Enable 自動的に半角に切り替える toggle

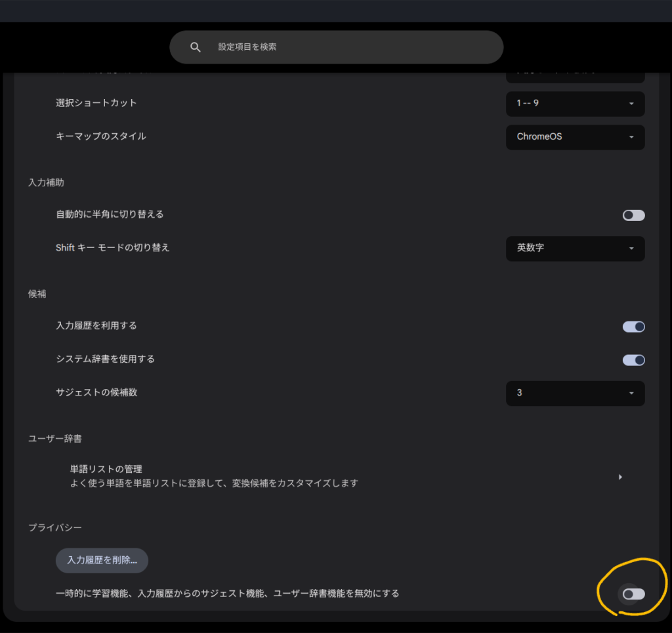coord(633,215)
